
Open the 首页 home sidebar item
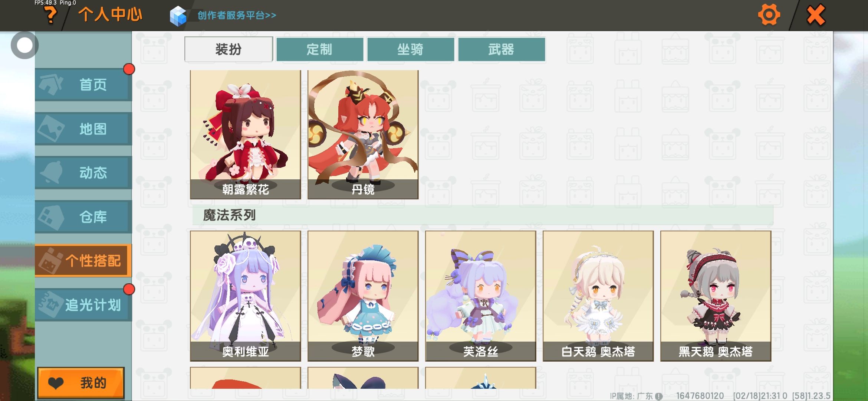(x=83, y=85)
